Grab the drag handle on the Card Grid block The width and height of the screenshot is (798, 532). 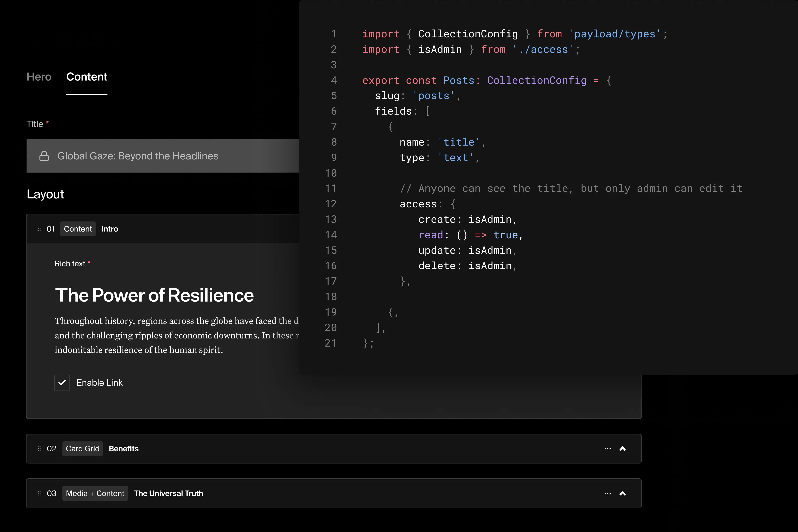(38, 448)
